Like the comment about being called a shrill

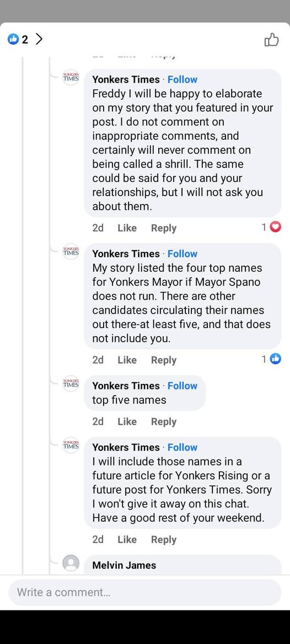[127, 228]
